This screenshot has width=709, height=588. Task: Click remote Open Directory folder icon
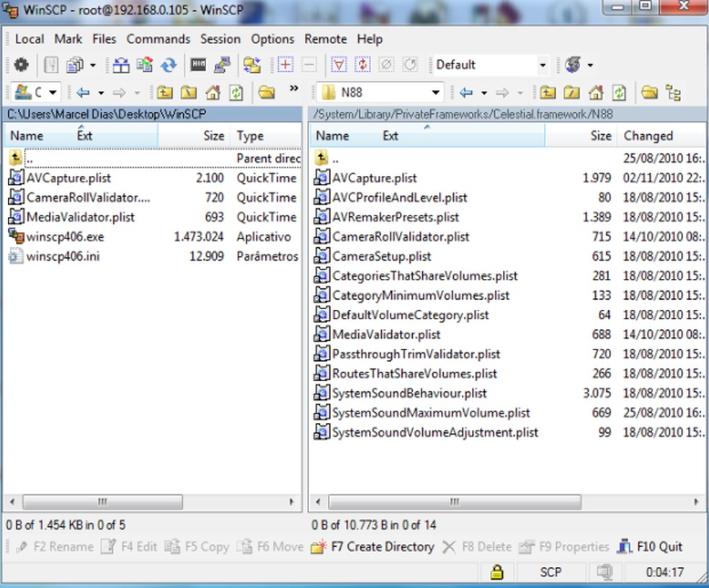click(649, 93)
